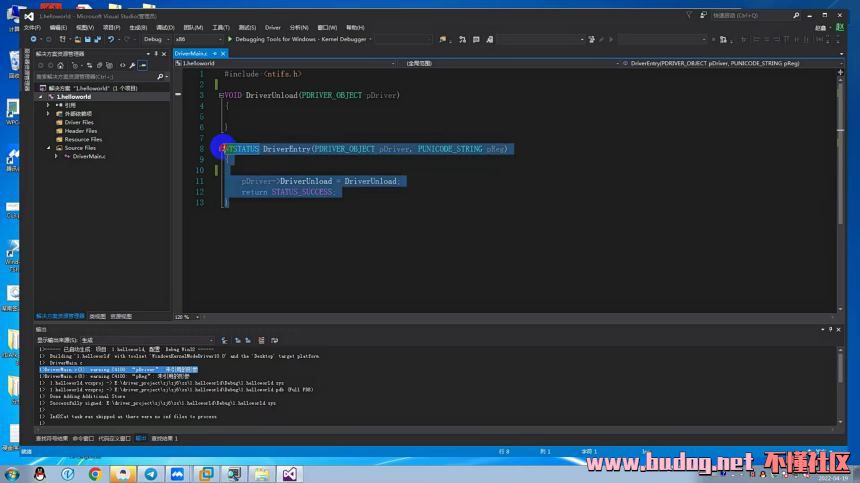Open the Driver menu
The width and height of the screenshot is (860, 483).
(x=273, y=27)
